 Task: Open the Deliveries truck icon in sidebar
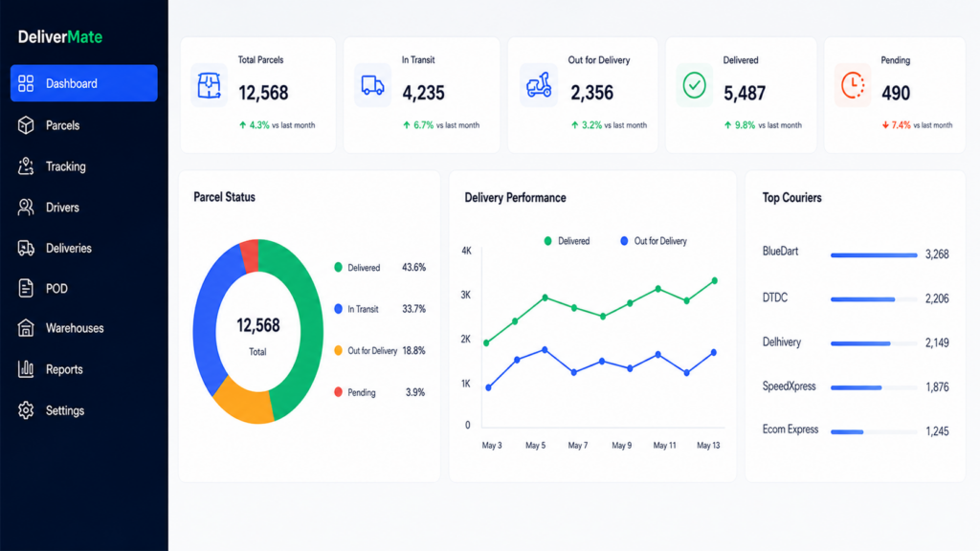coord(26,248)
